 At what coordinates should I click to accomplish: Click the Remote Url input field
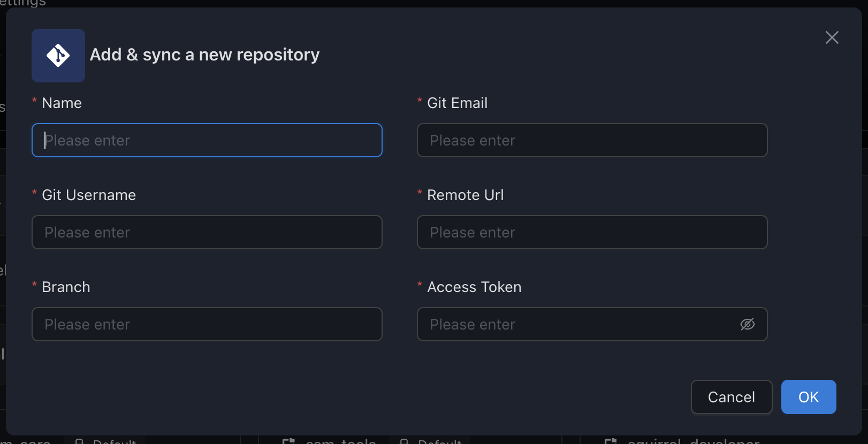(592, 232)
